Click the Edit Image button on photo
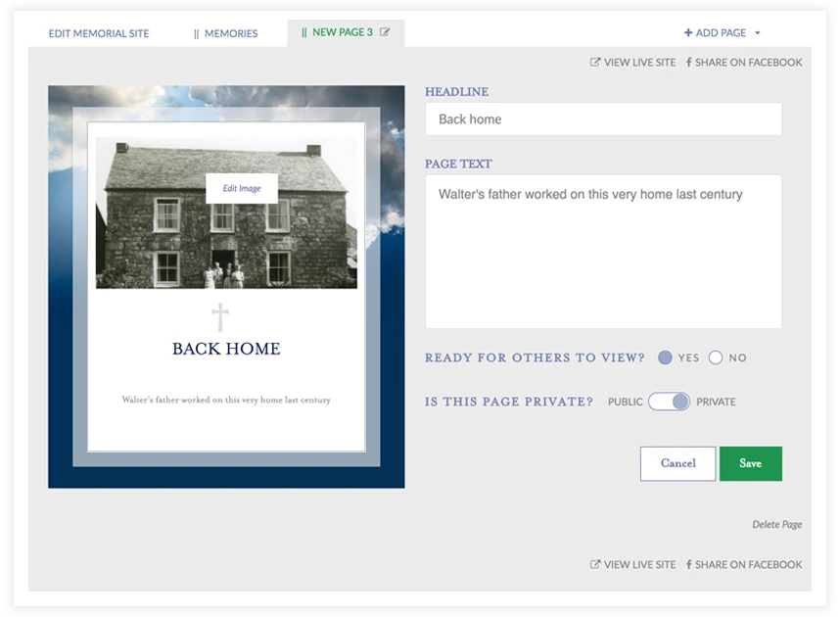 point(242,188)
